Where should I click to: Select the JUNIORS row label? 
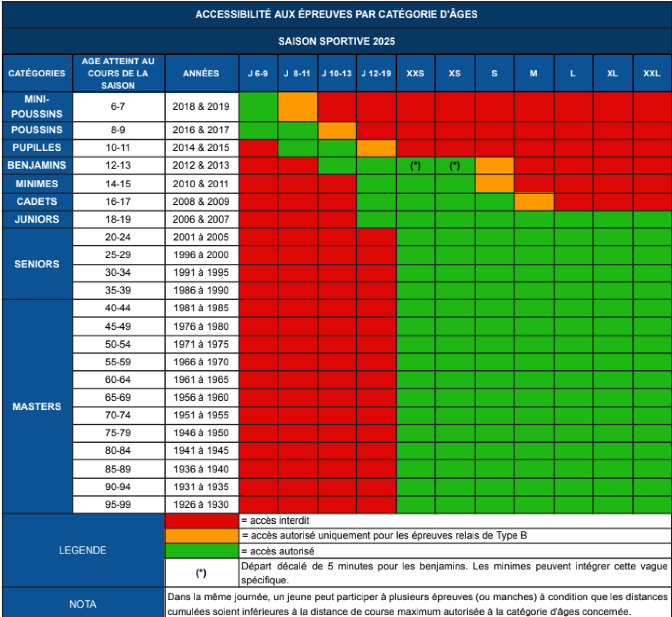tap(37, 219)
